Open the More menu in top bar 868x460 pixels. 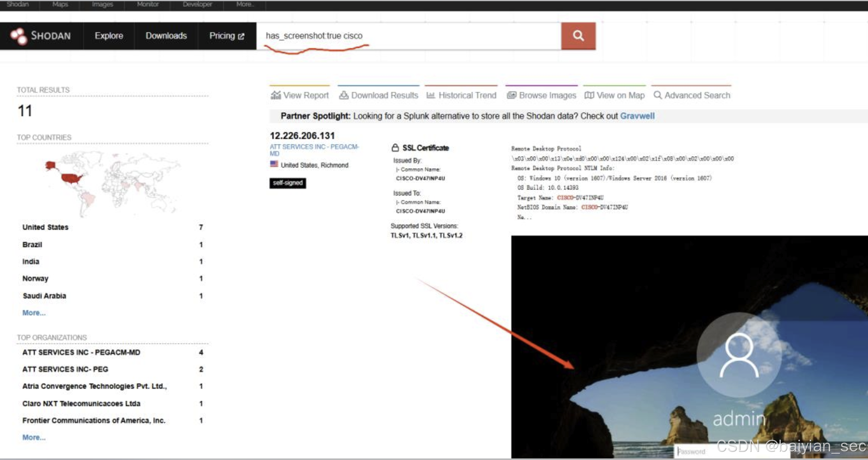[x=245, y=4]
